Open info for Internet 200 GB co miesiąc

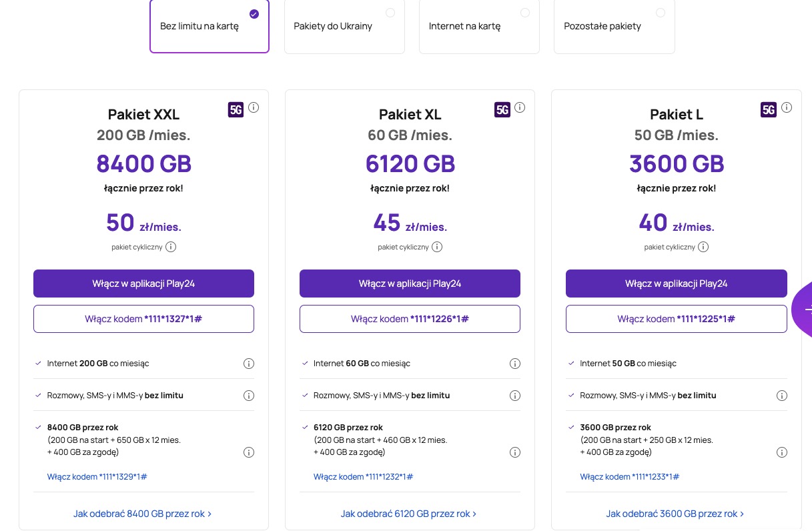(249, 364)
